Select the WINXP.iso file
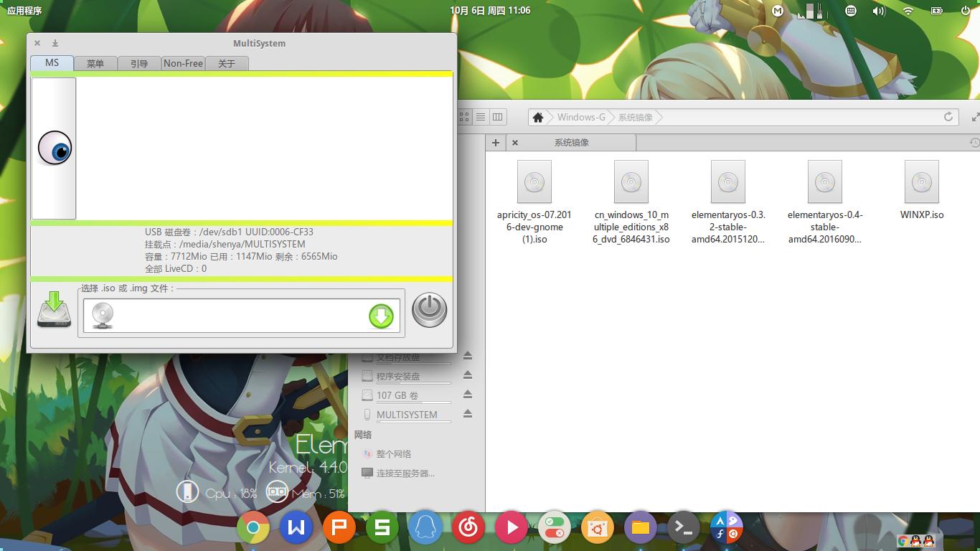980x551 pixels. [922, 190]
